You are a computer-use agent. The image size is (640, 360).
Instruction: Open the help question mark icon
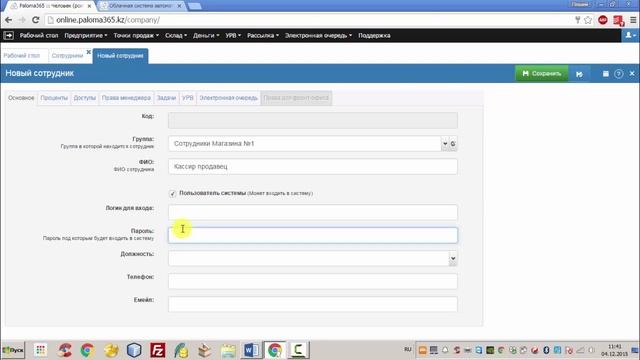(619, 73)
